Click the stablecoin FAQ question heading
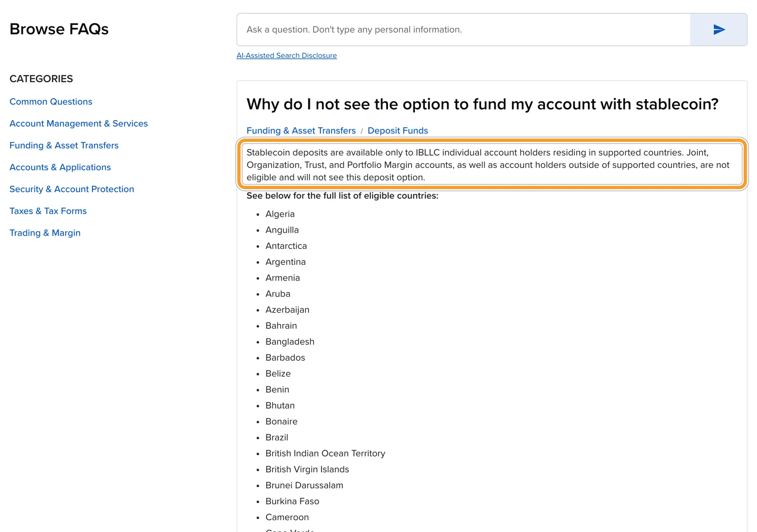This screenshot has height=532, width=757. 483,104
